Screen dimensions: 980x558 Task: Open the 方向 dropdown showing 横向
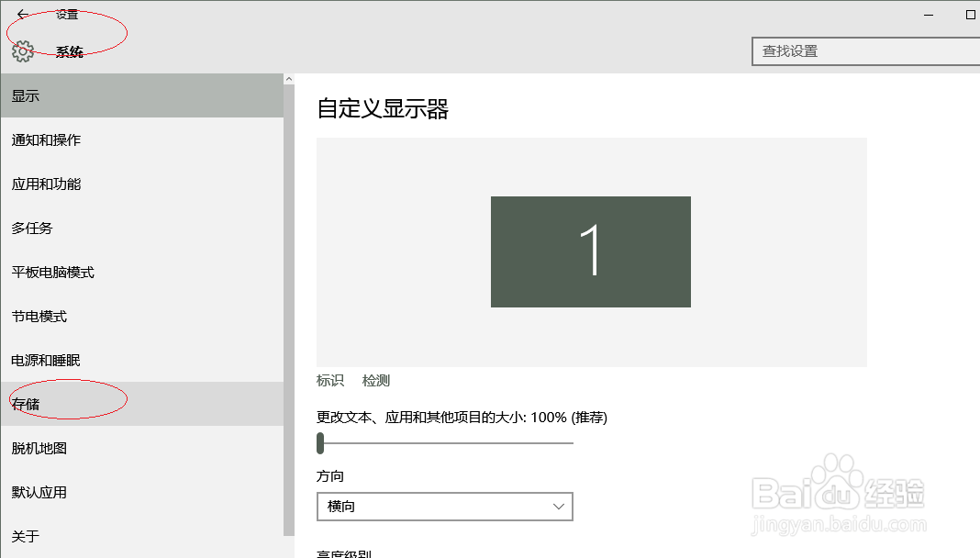[445, 507]
